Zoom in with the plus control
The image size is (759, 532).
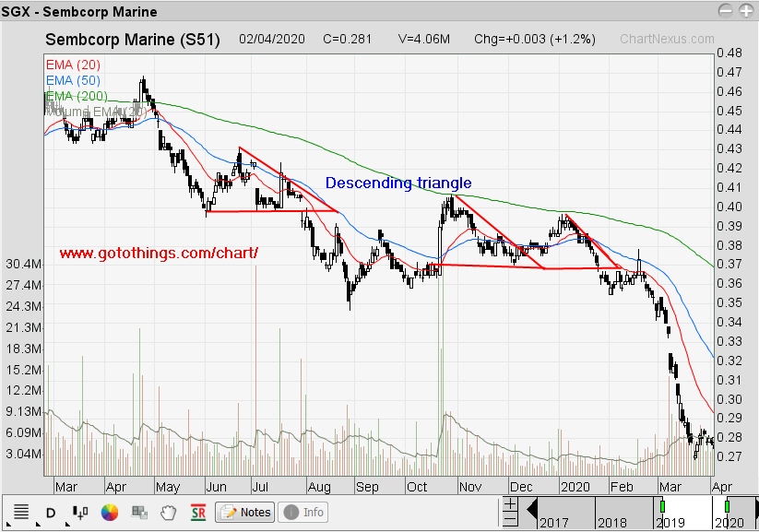coord(510,505)
